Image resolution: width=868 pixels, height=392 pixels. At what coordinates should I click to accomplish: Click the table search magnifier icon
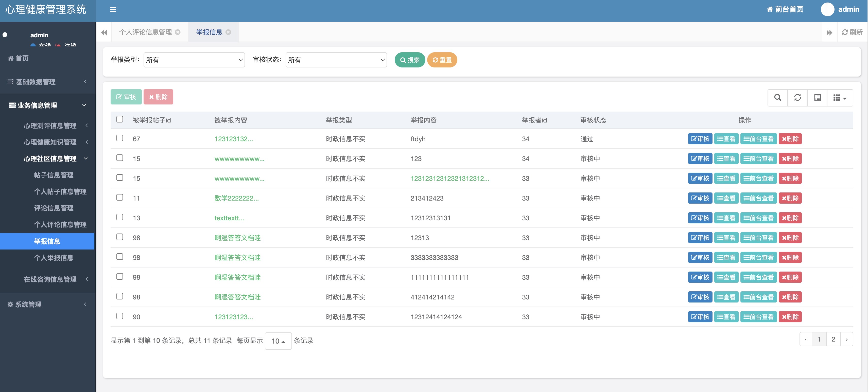777,98
